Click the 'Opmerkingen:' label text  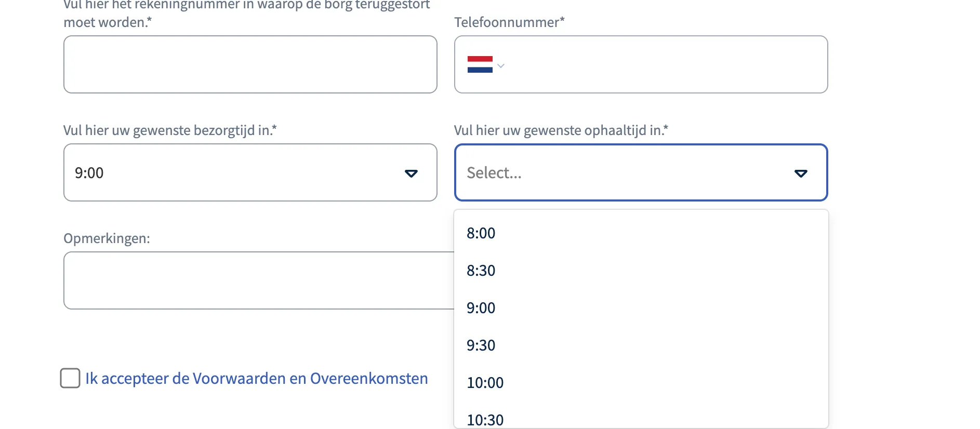(107, 238)
